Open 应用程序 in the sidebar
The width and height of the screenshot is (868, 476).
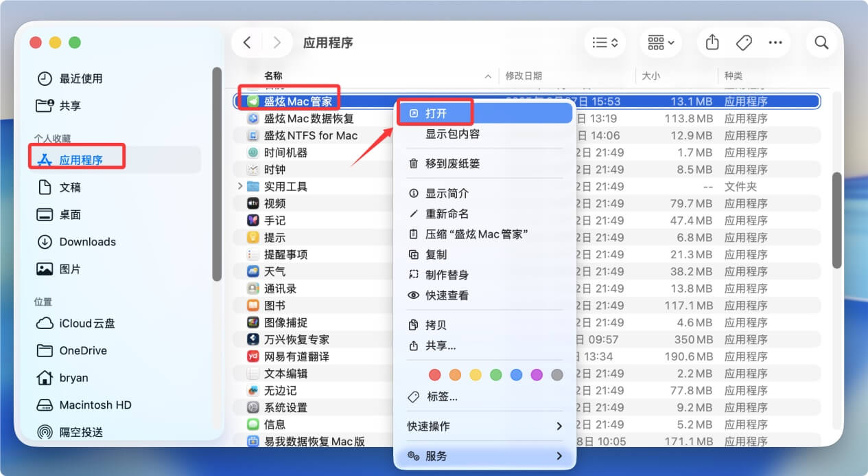pyautogui.click(x=79, y=157)
